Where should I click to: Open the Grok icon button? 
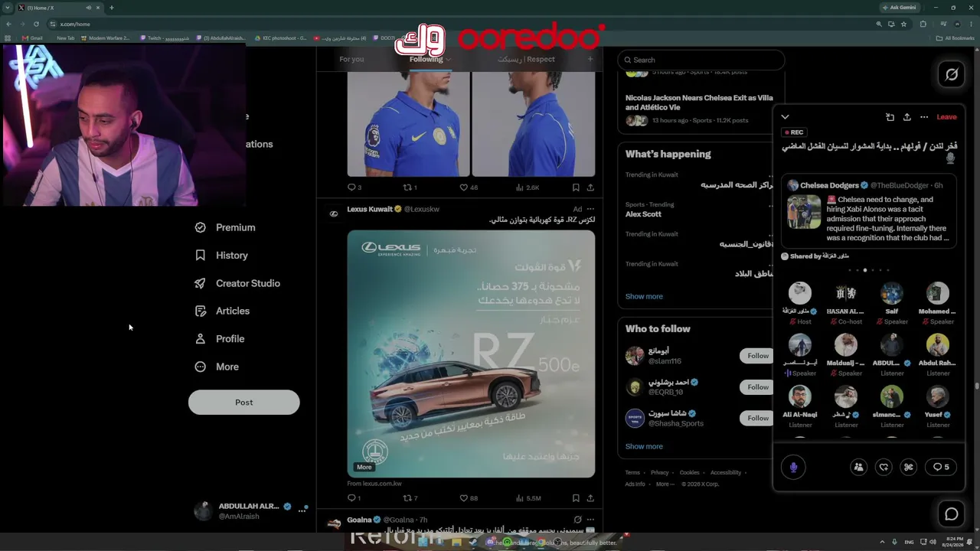pos(952,74)
